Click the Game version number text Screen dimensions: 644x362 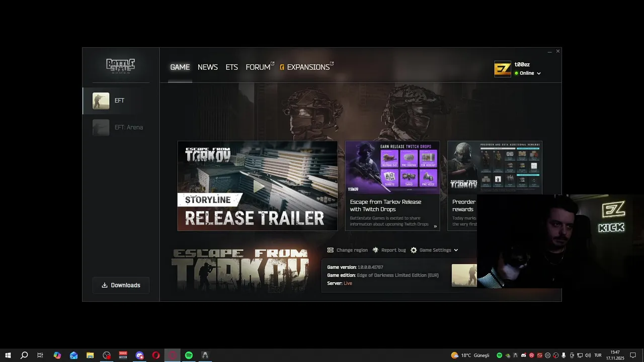click(x=370, y=267)
